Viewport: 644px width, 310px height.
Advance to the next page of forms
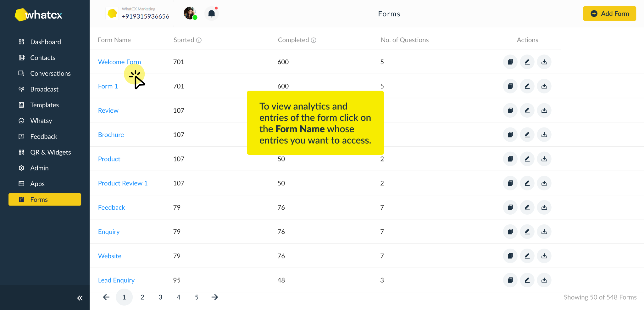[x=214, y=297]
